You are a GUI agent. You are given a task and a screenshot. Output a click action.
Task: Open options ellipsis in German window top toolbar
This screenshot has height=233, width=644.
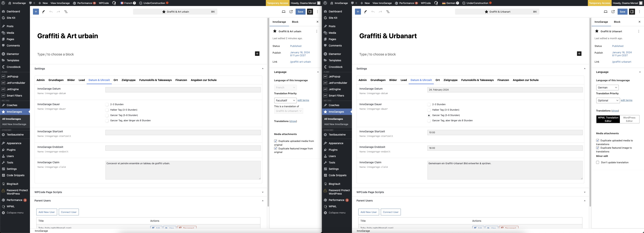pyautogui.click(x=640, y=11)
